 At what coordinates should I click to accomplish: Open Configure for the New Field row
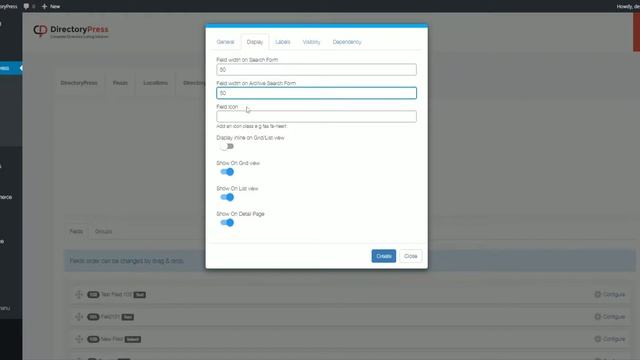610,339
